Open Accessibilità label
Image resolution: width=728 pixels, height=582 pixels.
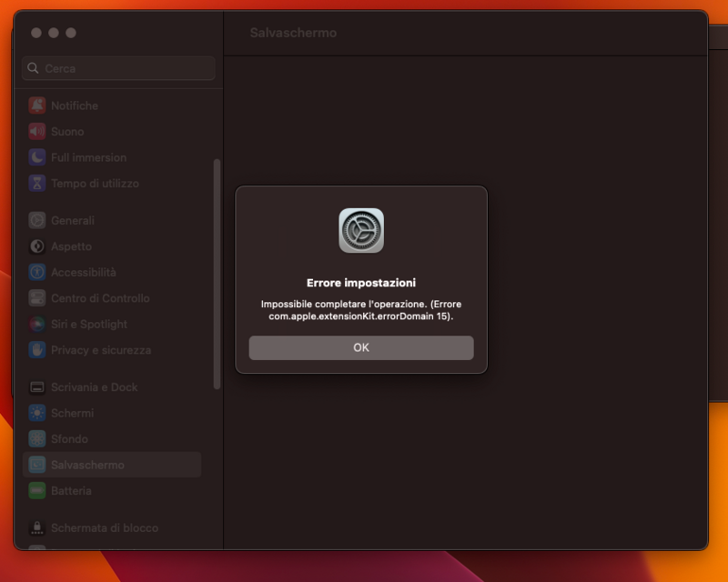click(x=84, y=273)
